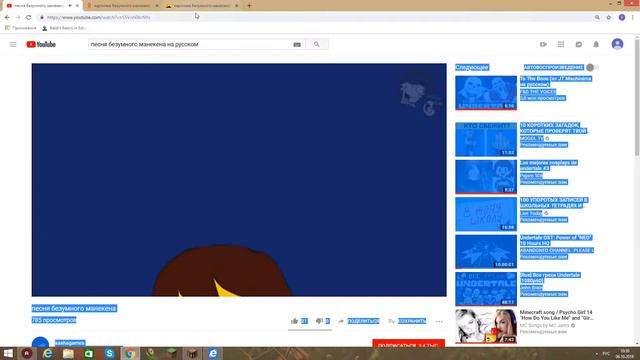The image size is (640, 360).
Task: Open Все грехи Undertale video thumbnail
Action: [x=486, y=289]
